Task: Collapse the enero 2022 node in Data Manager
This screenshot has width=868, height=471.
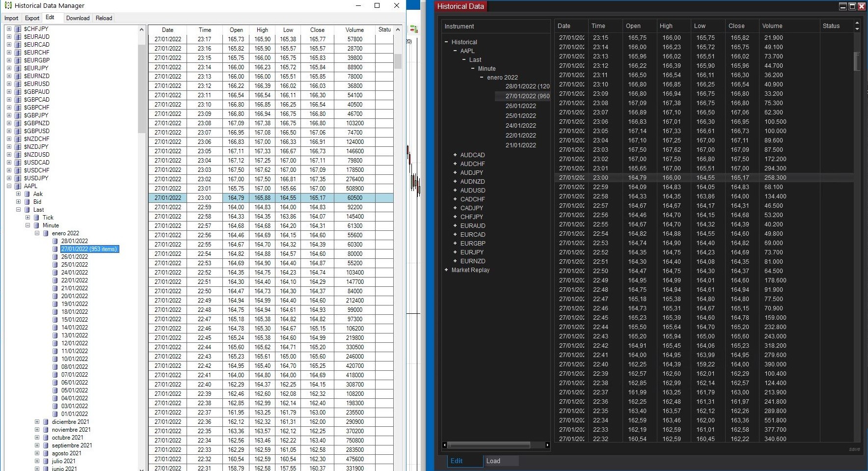Action: [37, 233]
